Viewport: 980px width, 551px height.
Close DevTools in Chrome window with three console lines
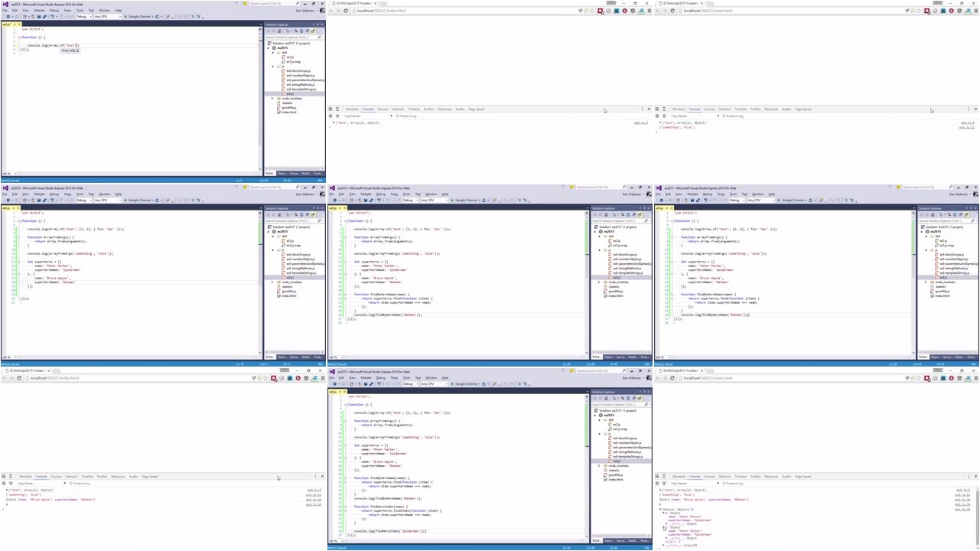(x=322, y=476)
